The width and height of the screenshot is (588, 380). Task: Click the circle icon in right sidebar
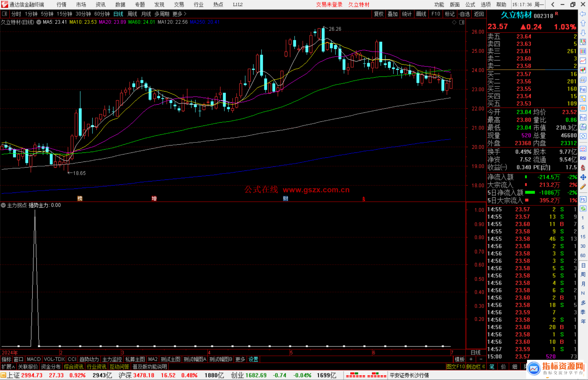[583, 136]
